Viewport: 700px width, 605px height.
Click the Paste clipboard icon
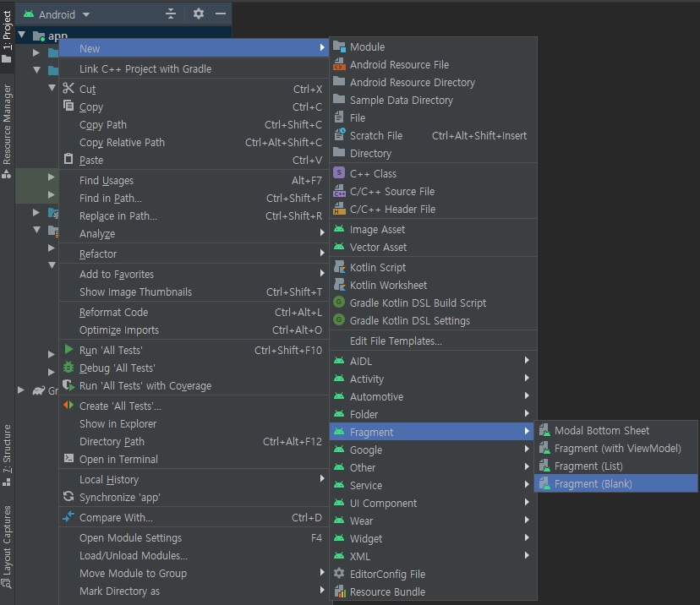[x=68, y=159]
